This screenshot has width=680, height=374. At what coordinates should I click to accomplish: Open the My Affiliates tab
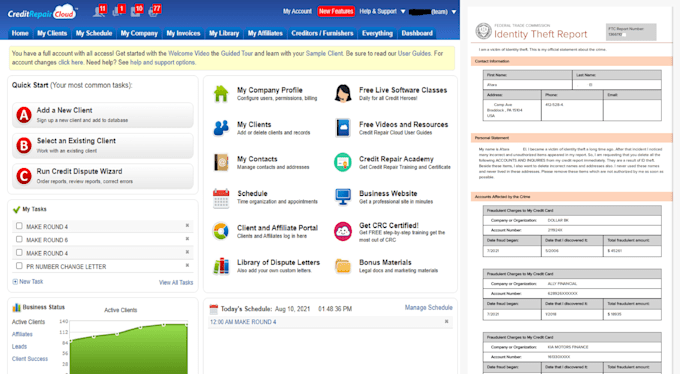click(x=265, y=33)
